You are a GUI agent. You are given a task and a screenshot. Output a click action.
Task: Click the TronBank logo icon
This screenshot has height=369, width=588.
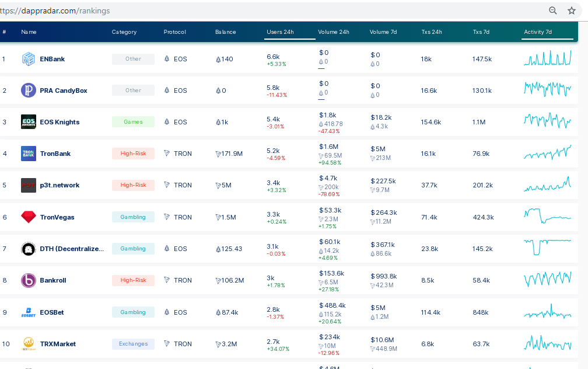click(29, 154)
